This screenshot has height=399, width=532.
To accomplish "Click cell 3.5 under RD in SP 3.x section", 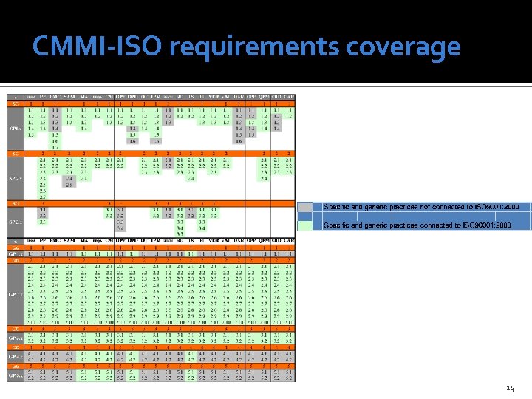I will pos(180,234).
